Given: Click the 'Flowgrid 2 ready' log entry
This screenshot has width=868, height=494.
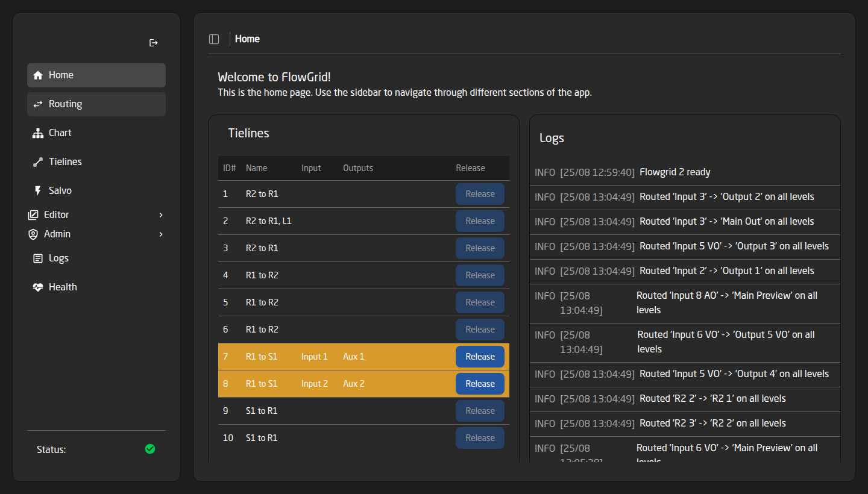Looking at the screenshot, I should point(685,172).
